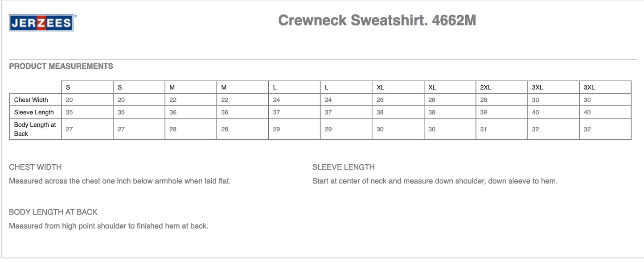
Task: Click the BODY LENGTH AT BACK heading
Action: coord(53,212)
